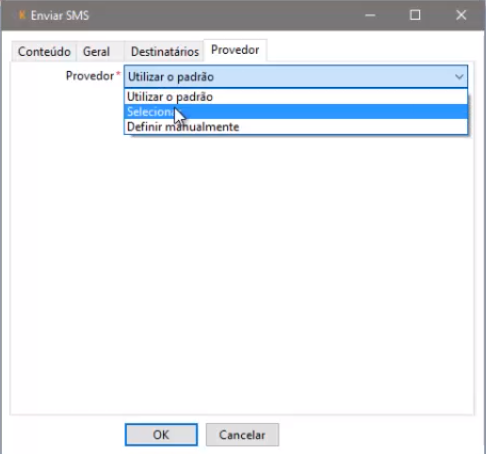The height and width of the screenshot is (454, 486).
Task: Click the "Enviar SMS" window title text
Action: click(60, 15)
